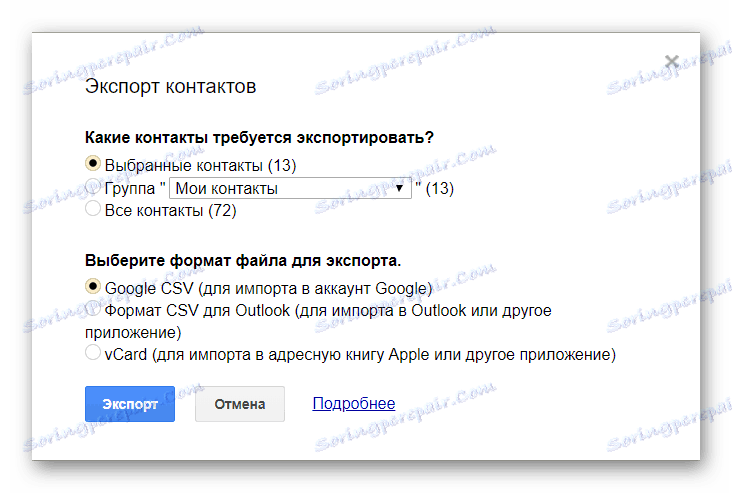This screenshot has height=493, width=732.
Task: Choose Google CSV format radio button
Action: (93, 286)
